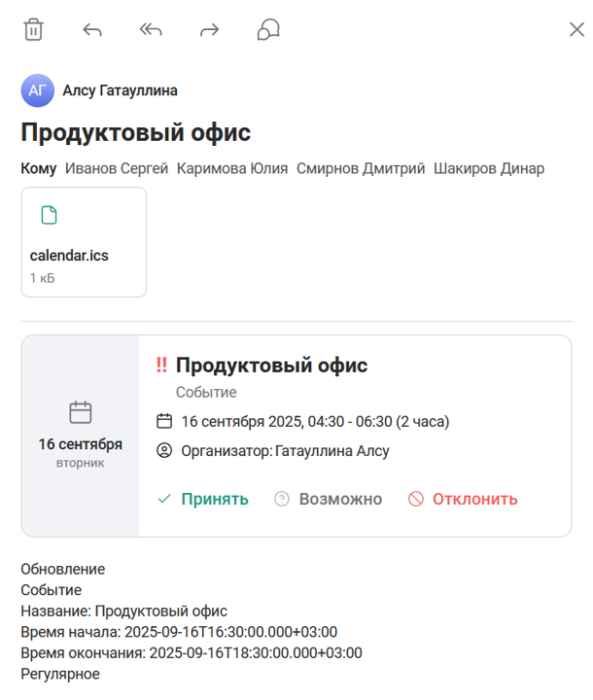The image size is (593, 700).
Task: Click the calendar icon above 16 сентября
Action: [x=81, y=412]
